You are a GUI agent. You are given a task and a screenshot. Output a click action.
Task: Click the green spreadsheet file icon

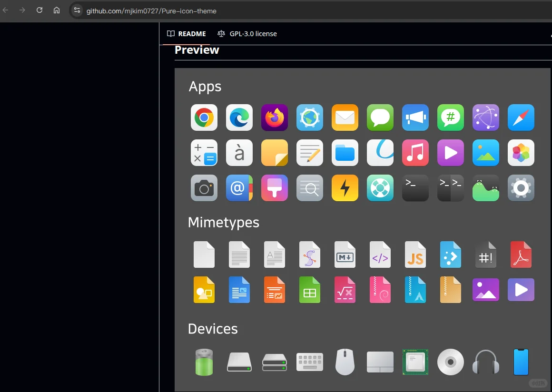tap(310, 290)
